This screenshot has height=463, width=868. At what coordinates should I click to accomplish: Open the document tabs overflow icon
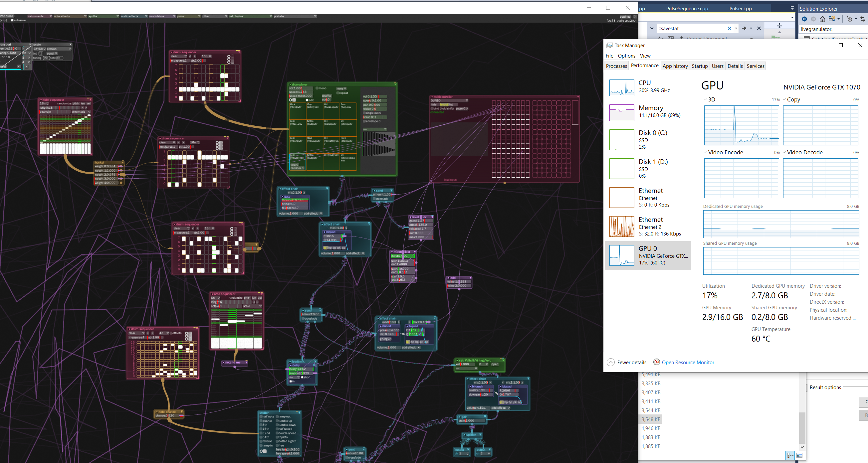pos(792,8)
